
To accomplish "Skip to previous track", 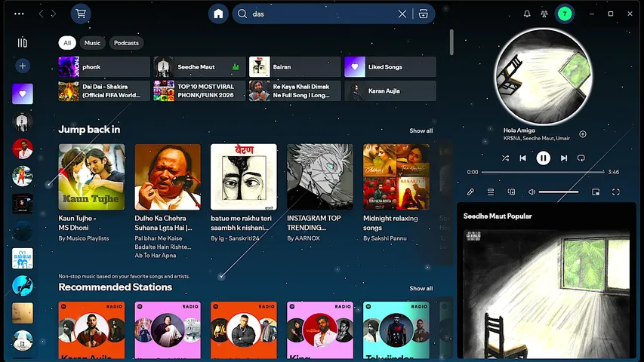I will [x=523, y=158].
